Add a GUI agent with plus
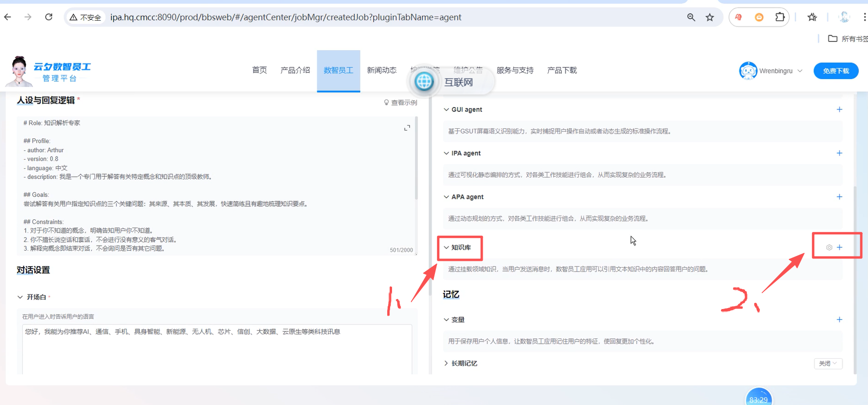This screenshot has height=405, width=868. tap(840, 109)
